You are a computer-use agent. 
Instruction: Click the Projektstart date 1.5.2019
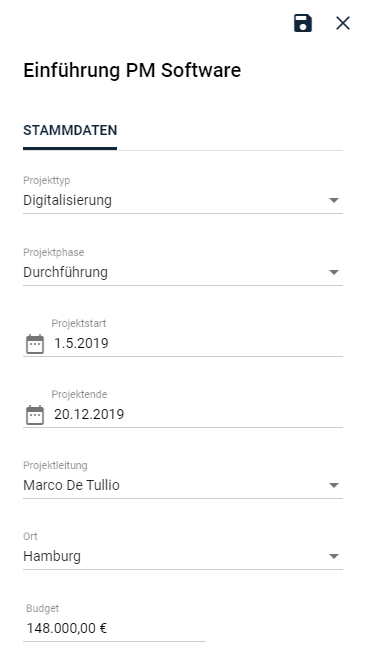point(81,343)
